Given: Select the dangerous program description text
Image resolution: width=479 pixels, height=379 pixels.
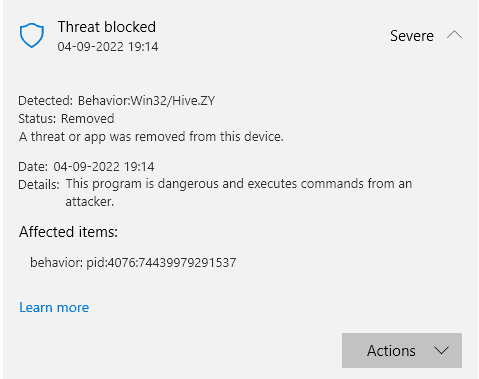Looking at the screenshot, I should 239,192.
